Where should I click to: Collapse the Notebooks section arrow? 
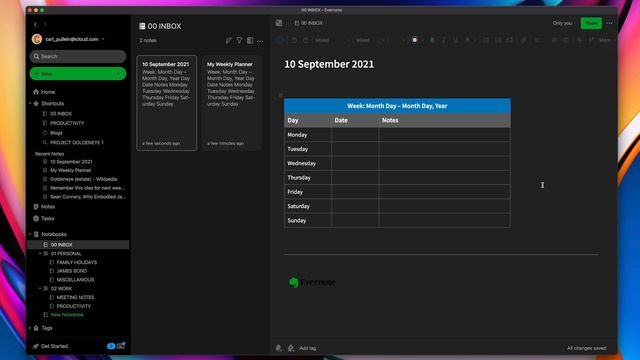[x=30, y=234]
